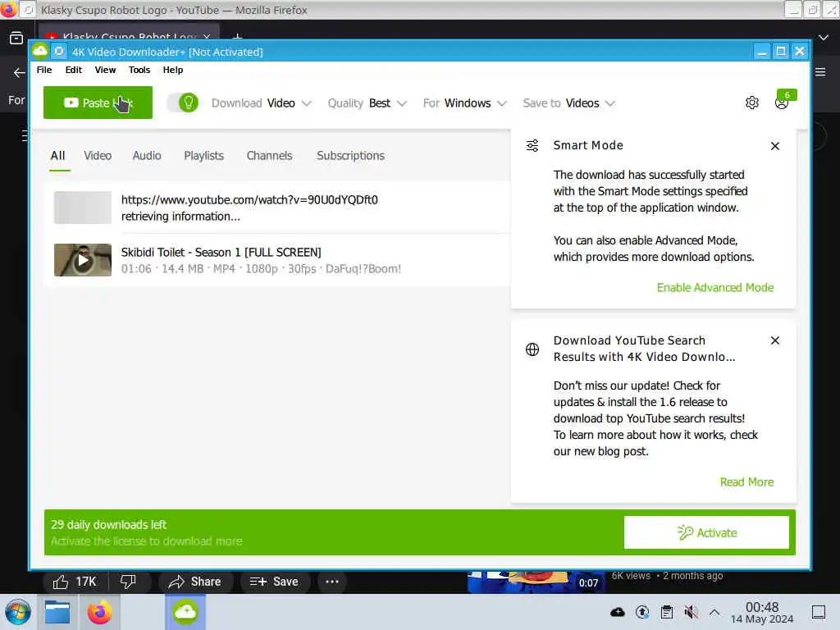Open YouTube more actions ellipsis
The height and width of the screenshot is (630, 840).
click(332, 582)
